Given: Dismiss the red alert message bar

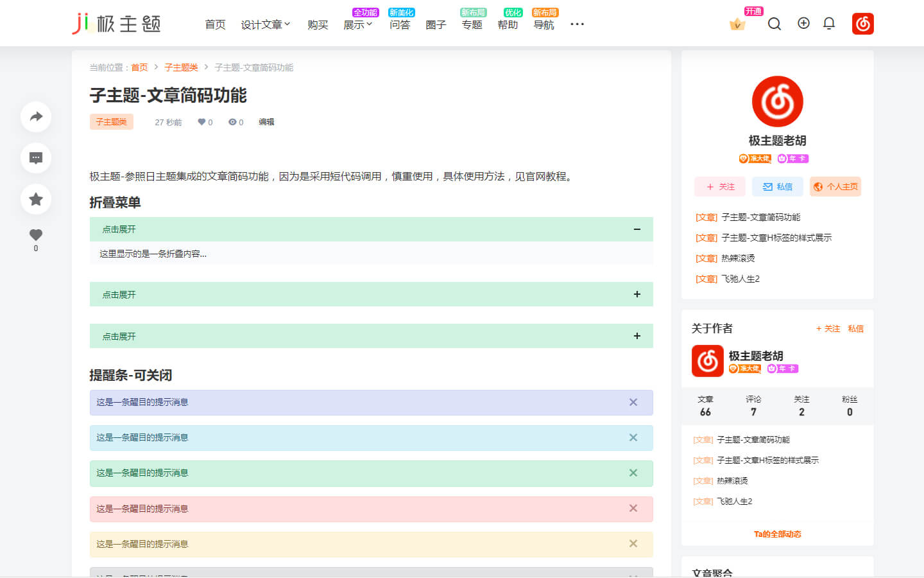Looking at the screenshot, I should (633, 509).
